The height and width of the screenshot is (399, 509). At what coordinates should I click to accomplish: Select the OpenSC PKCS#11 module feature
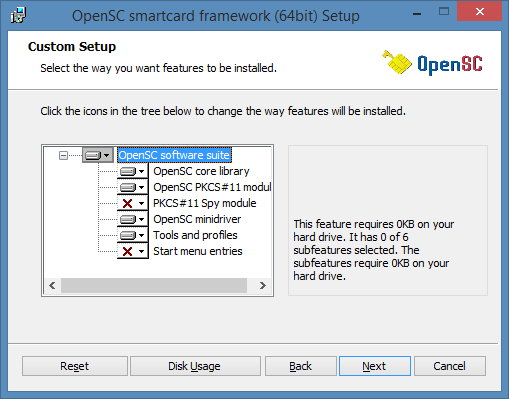pos(212,187)
